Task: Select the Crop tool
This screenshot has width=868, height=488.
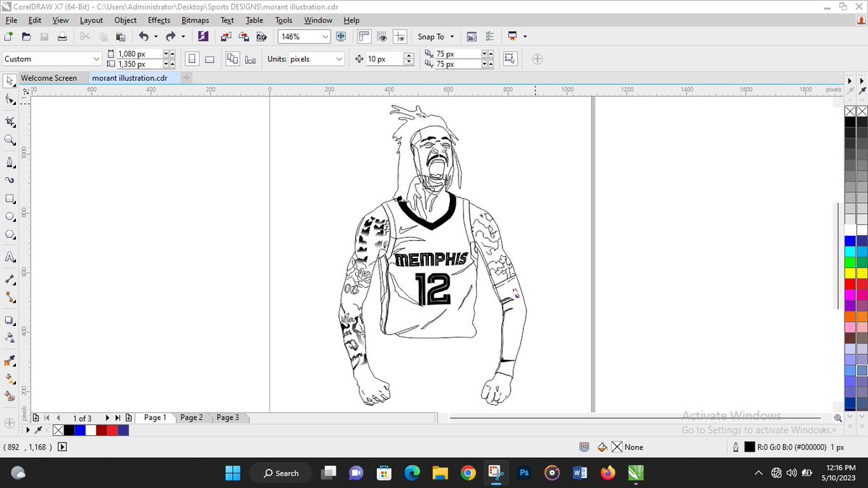Action: pos(10,120)
